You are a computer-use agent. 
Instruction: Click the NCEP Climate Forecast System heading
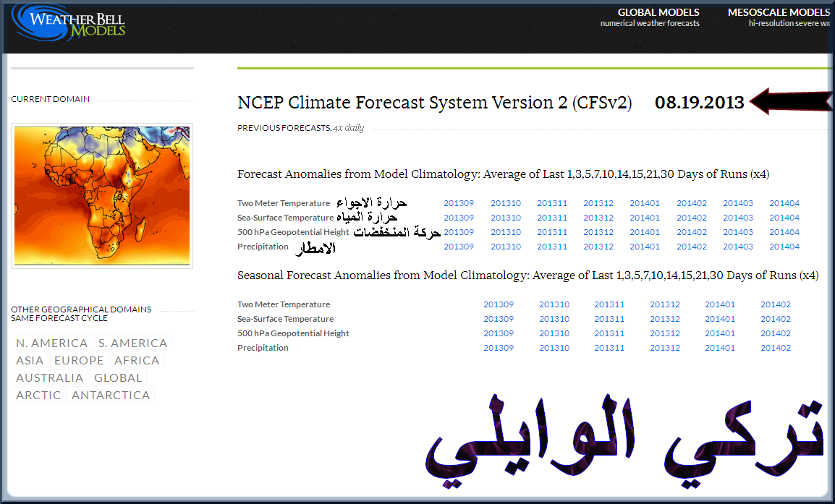pyautogui.click(x=435, y=102)
